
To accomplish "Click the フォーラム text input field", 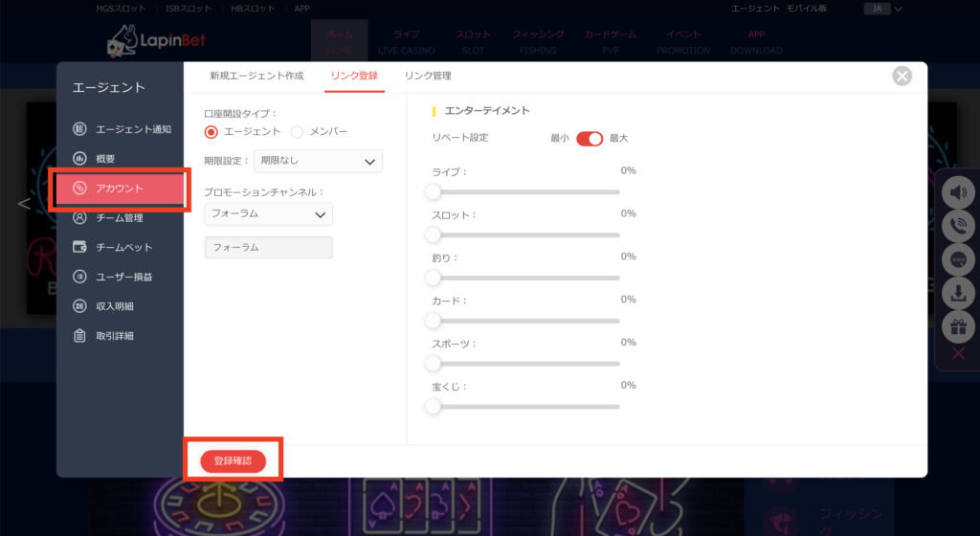I will [269, 247].
